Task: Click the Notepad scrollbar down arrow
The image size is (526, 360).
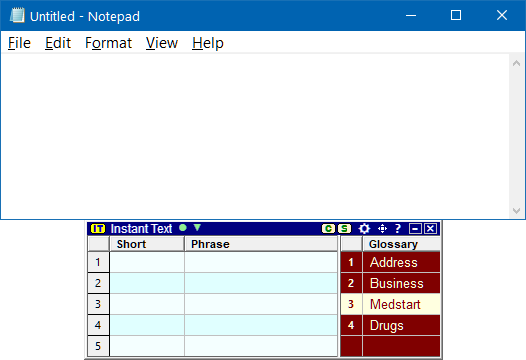Action: pos(517,211)
